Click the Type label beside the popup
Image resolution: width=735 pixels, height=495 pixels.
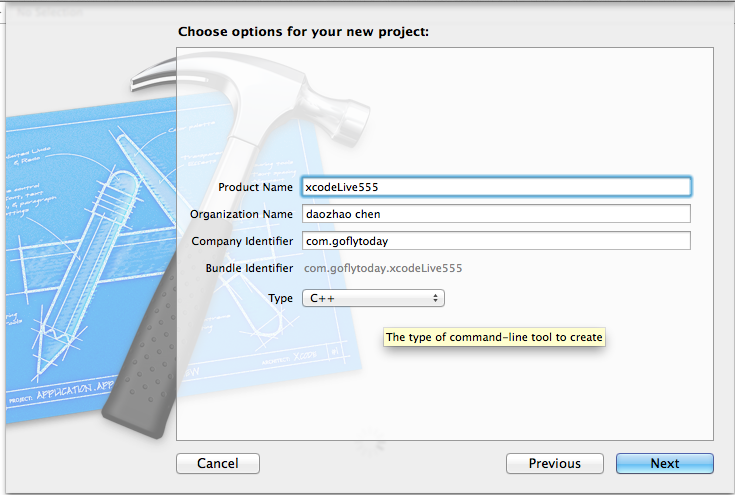point(280,298)
